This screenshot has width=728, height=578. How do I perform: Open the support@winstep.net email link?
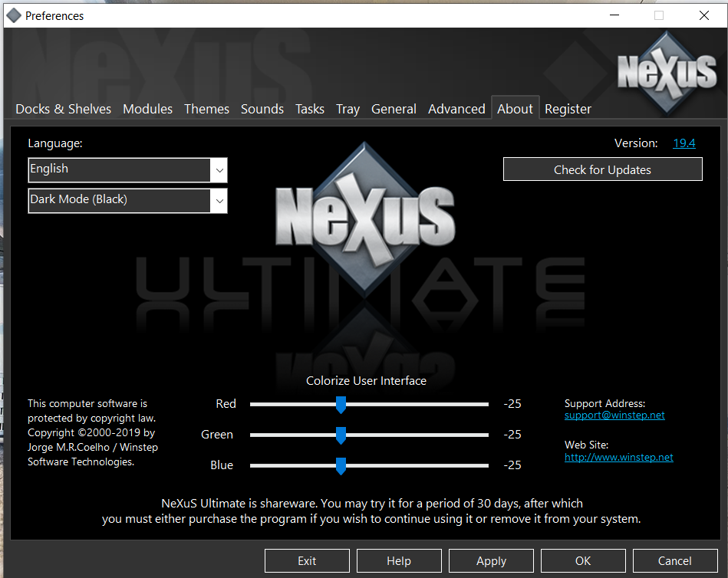[x=614, y=415]
